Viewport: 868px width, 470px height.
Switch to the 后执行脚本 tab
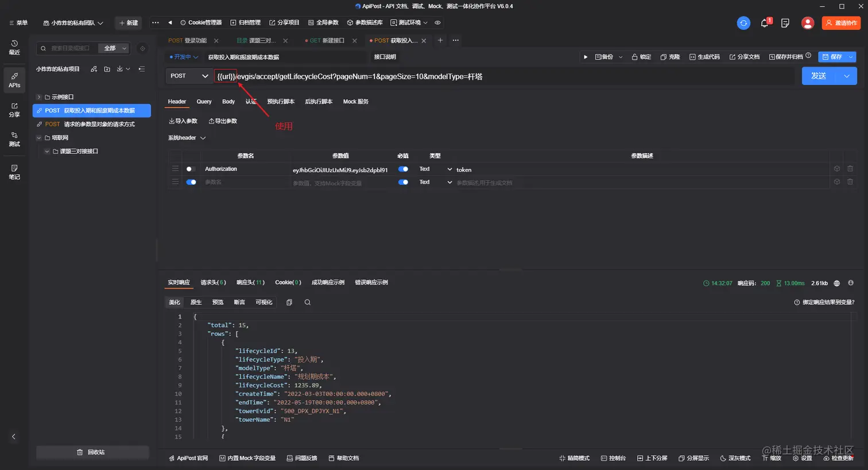[x=319, y=102]
